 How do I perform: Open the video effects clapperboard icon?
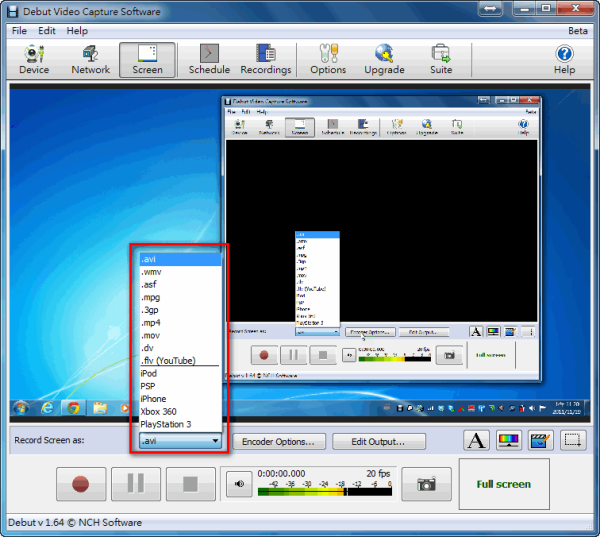[x=541, y=440]
